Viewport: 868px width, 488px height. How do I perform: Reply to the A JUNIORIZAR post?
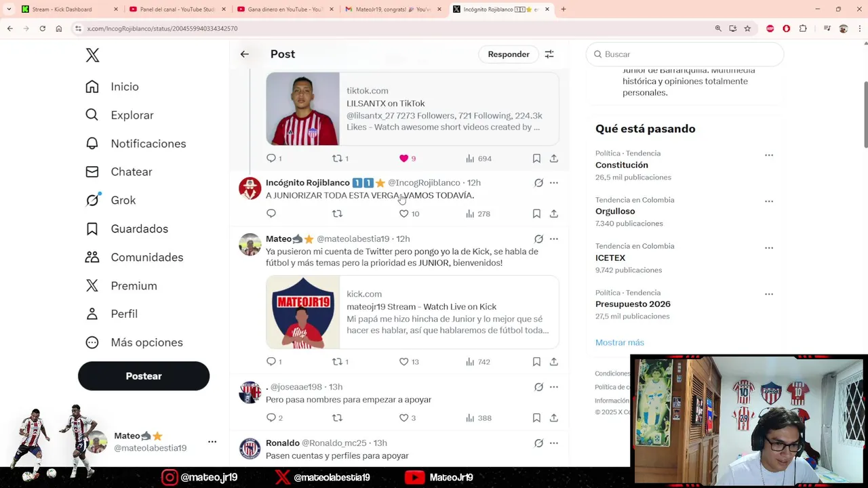[271, 214]
